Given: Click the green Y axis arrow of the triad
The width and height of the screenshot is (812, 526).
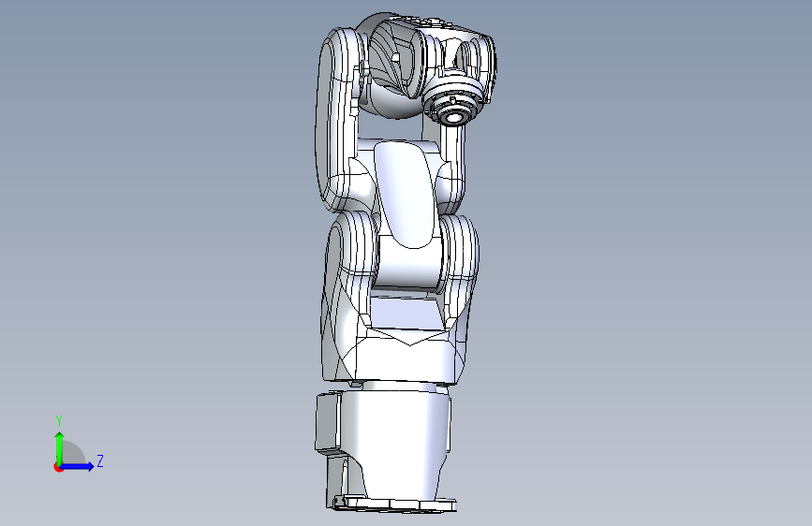Looking at the screenshot, I should (x=60, y=447).
